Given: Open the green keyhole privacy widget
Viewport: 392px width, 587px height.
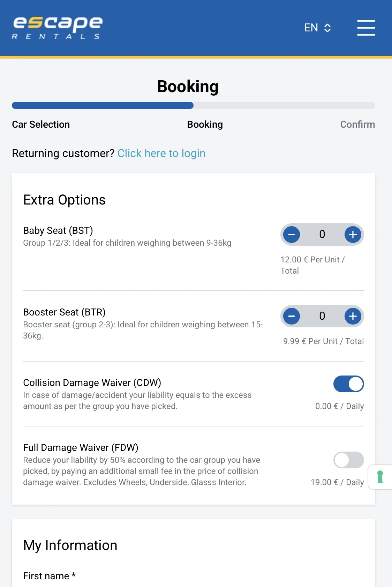Looking at the screenshot, I should 380,477.
